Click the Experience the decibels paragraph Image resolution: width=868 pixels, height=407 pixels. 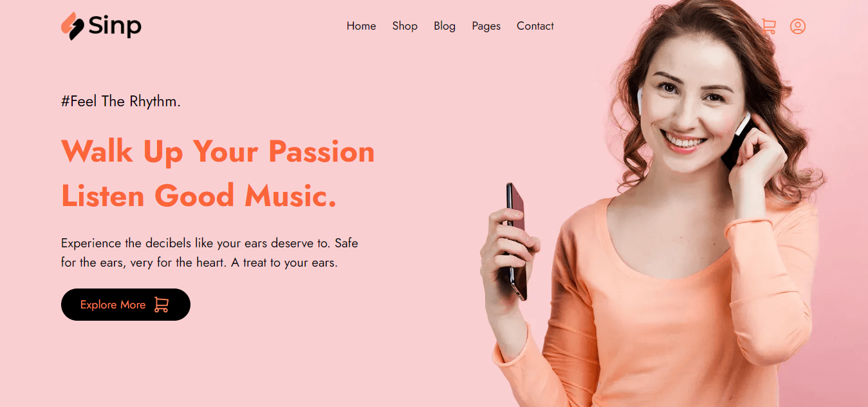click(x=210, y=253)
